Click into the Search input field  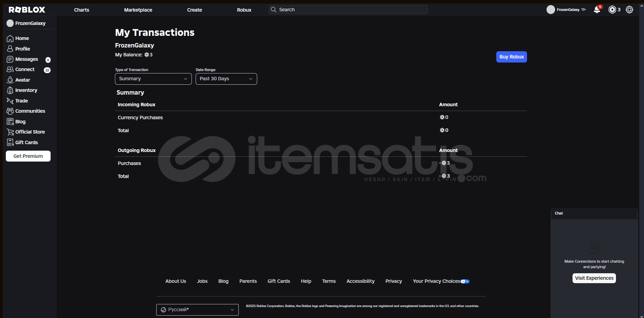(348, 10)
